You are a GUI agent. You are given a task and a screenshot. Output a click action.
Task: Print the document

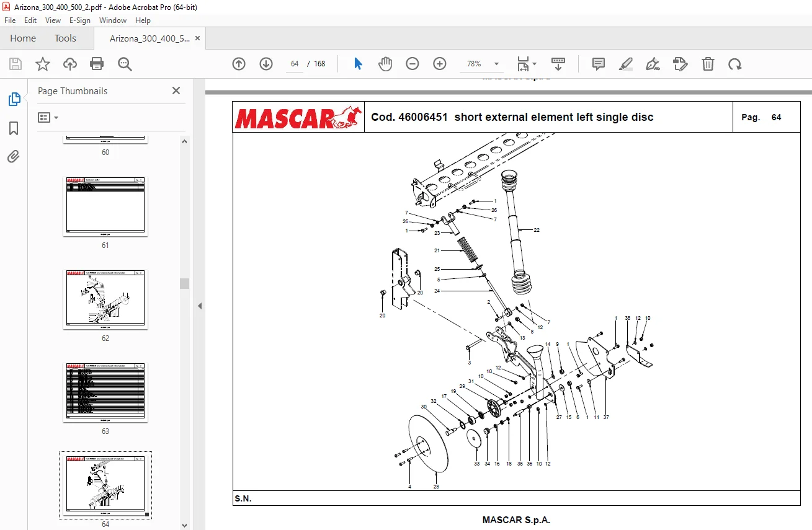point(97,64)
